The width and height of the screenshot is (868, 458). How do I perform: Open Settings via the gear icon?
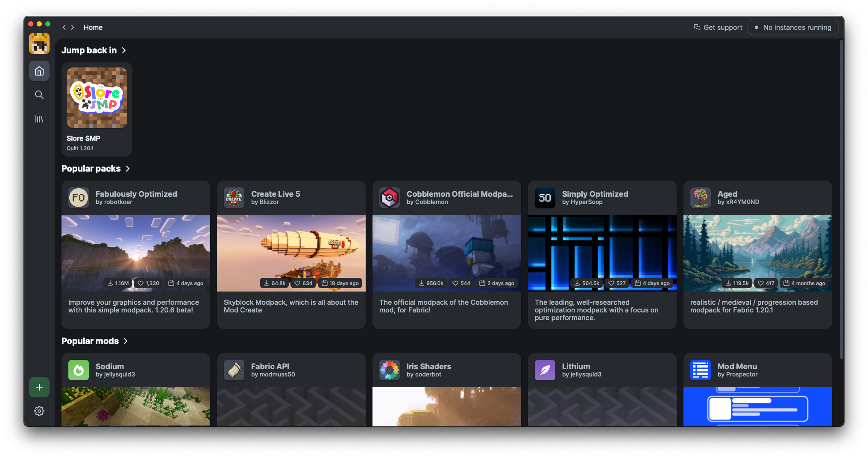pyautogui.click(x=39, y=411)
